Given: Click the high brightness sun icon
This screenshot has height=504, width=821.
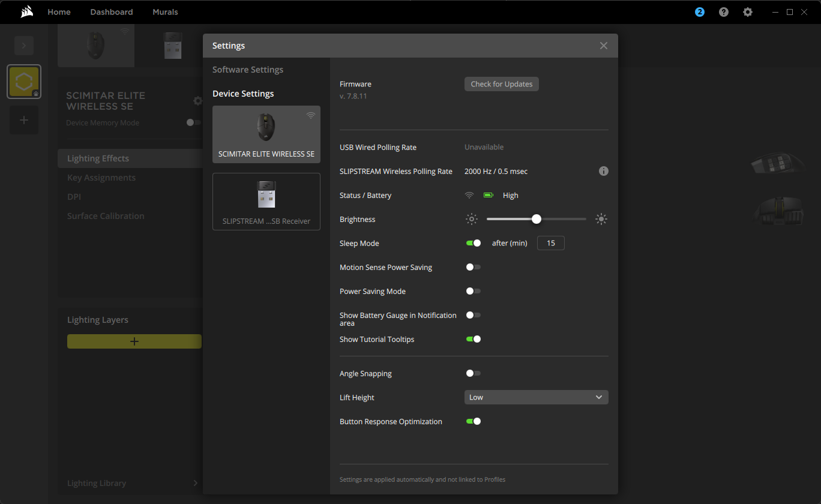Looking at the screenshot, I should click(601, 219).
